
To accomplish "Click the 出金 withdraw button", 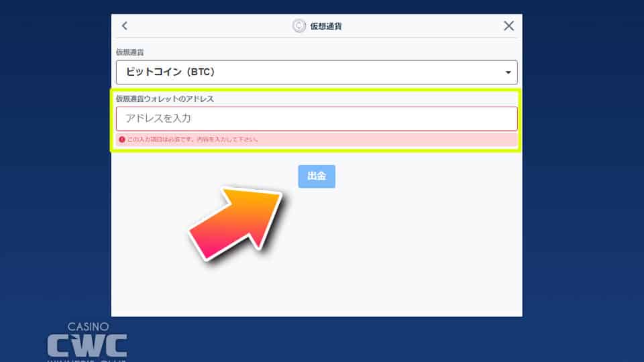I will tap(316, 176).
